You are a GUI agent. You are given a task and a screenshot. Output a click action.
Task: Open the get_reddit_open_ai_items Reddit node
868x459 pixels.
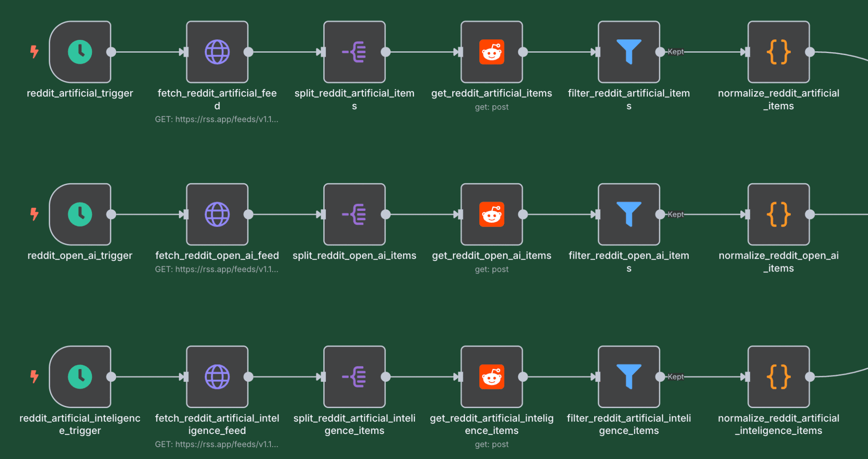pos(492,214)
